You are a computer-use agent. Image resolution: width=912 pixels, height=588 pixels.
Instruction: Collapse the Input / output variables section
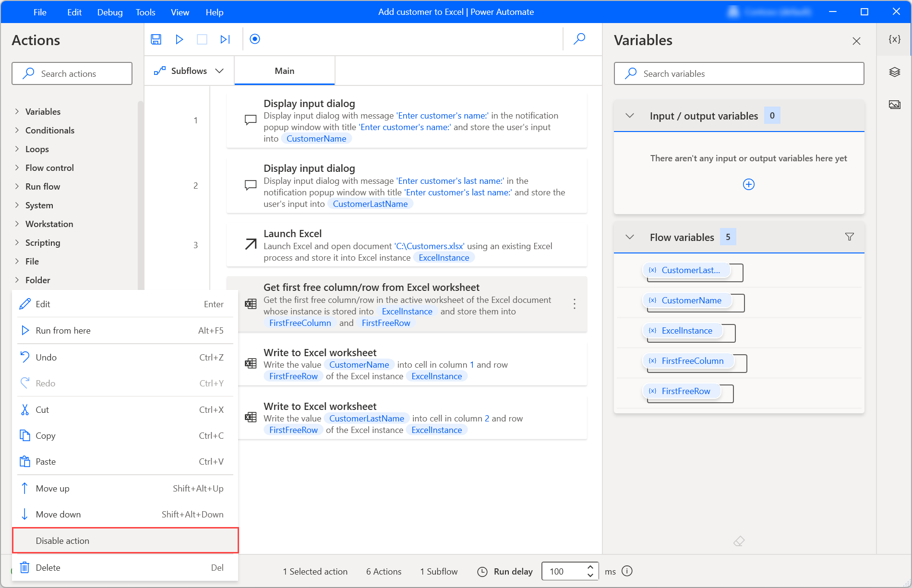(x=630, y=116)
